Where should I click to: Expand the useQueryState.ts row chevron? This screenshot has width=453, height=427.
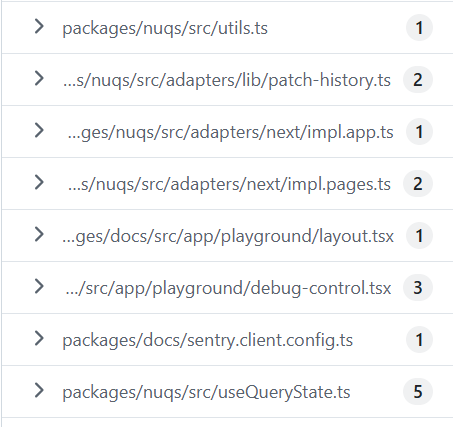tap(39, 391)
